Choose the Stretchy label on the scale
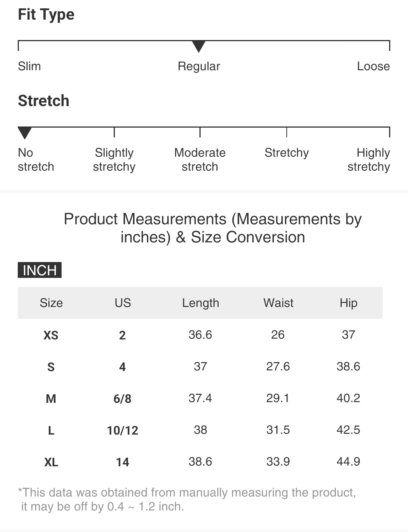 (286, 153)
